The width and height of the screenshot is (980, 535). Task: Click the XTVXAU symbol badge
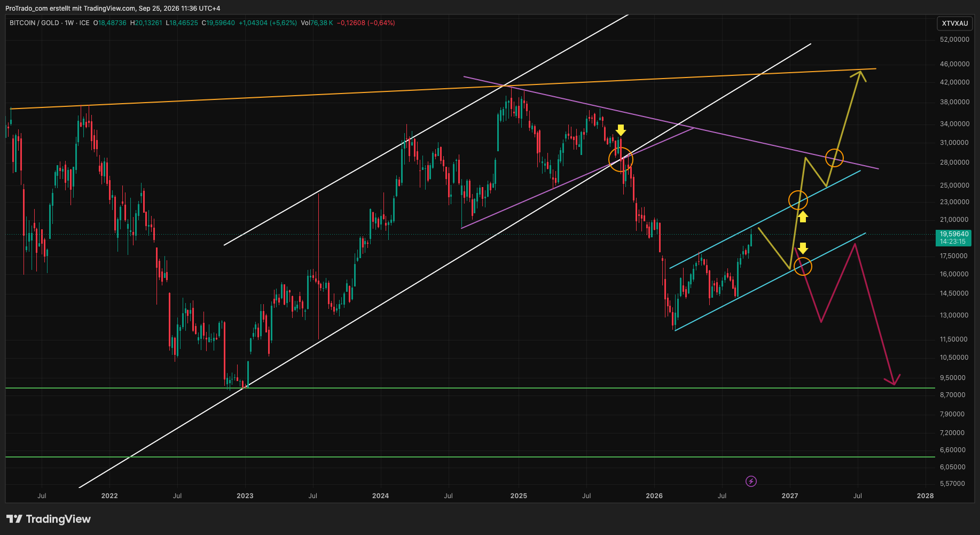(955, 24)
